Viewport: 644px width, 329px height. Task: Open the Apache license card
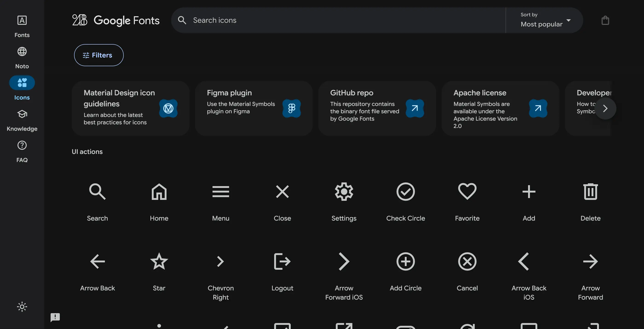point(500,108)
